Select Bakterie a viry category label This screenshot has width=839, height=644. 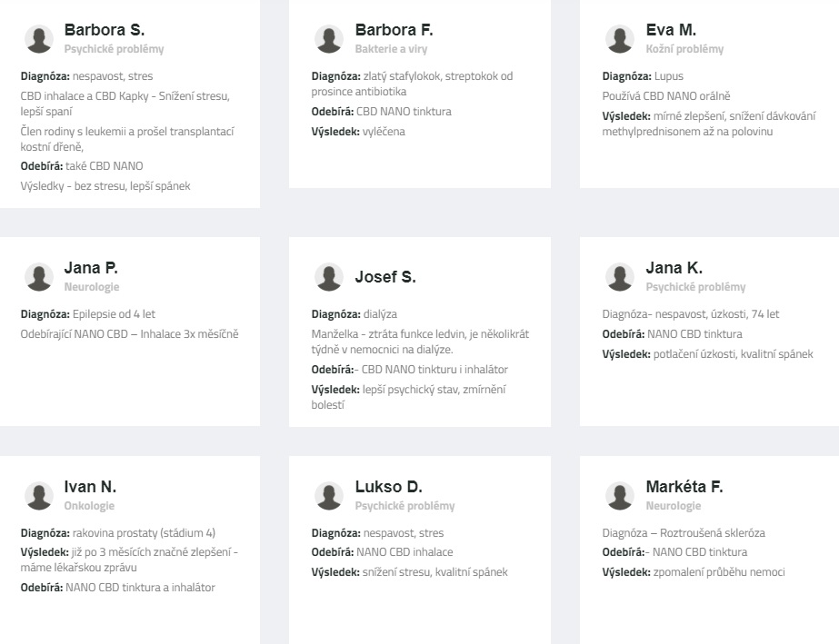point(391,49)
